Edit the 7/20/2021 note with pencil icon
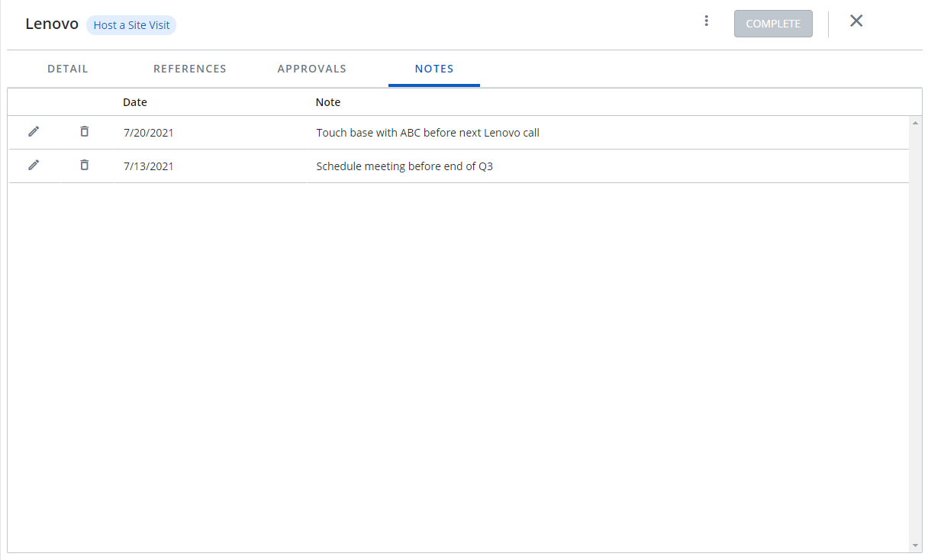 34,131
